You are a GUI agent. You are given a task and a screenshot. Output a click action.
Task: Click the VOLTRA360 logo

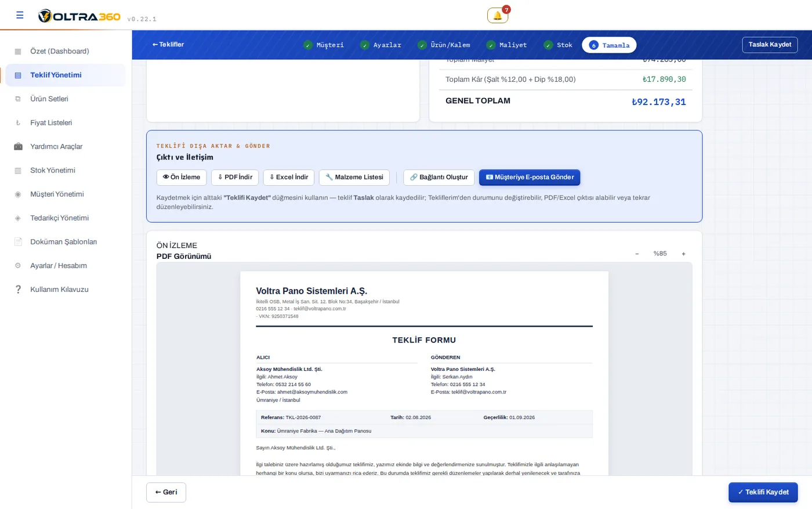79,16
